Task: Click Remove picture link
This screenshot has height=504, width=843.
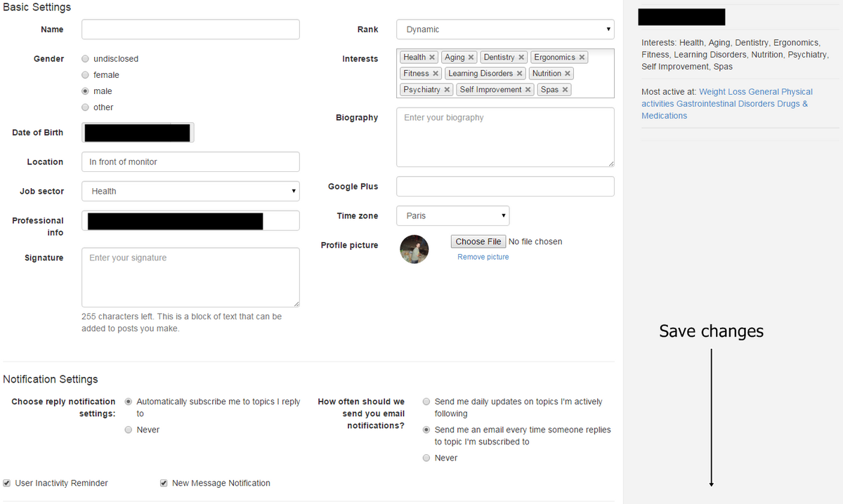Action: pyautogui.click(x=483, y=257)
